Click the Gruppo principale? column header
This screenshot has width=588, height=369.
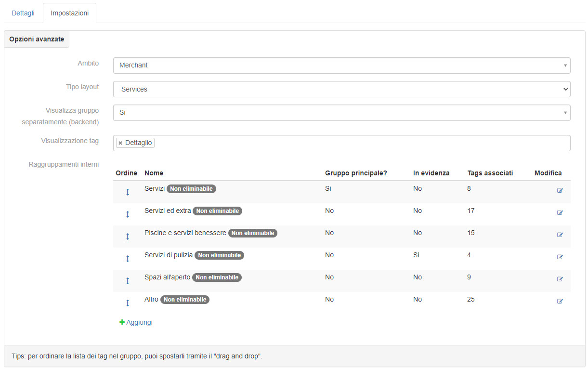click(356, 173)
